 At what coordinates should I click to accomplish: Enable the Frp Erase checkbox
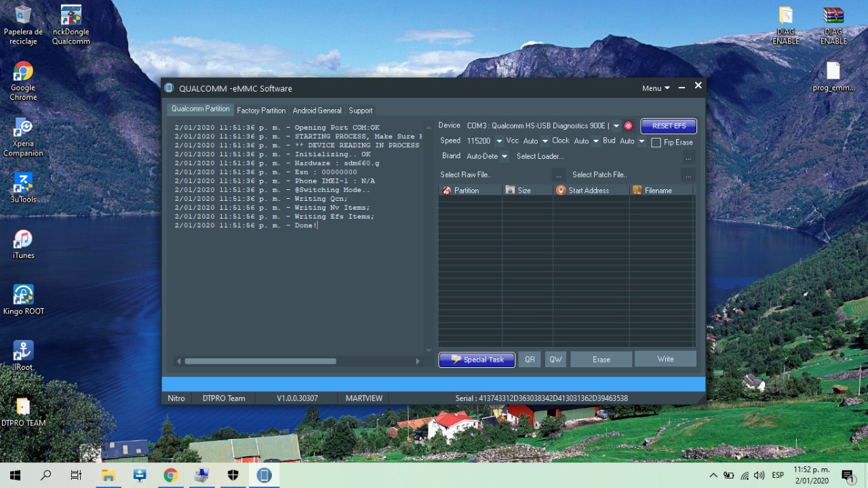click(x=656, y=143)
